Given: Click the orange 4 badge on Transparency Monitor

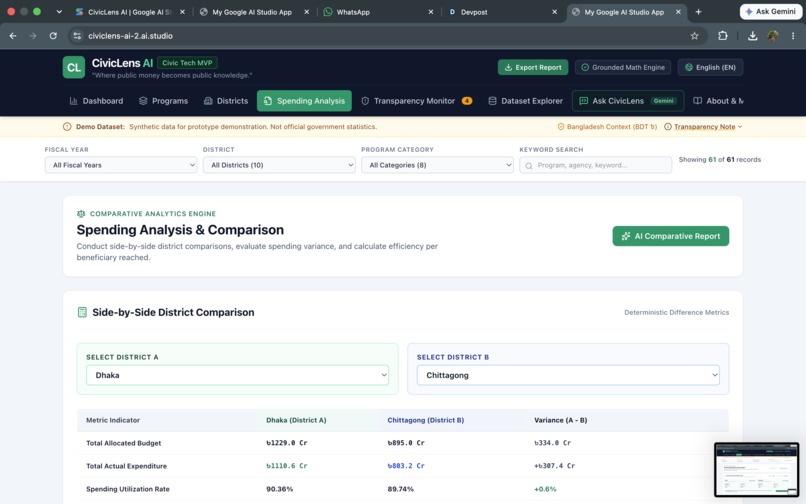Looking at the screenshot, I should 467,101.
